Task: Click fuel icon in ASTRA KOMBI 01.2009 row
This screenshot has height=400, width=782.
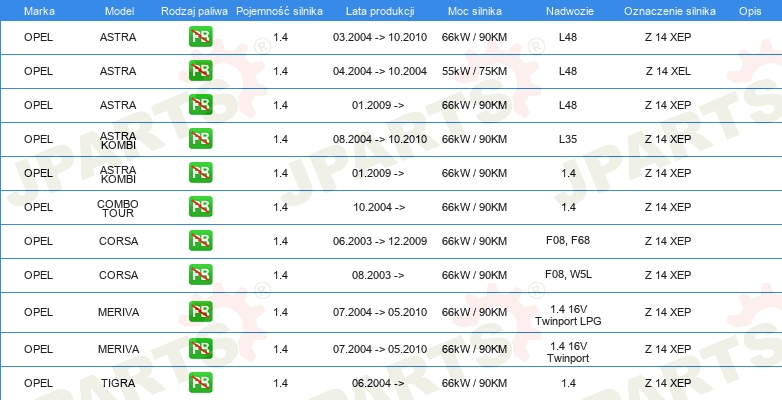Action: tap(200, 173)
